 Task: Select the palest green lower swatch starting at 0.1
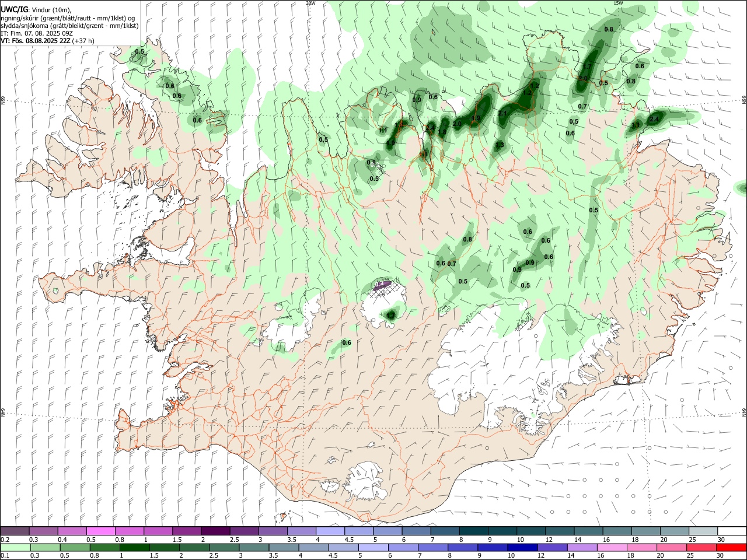[15, 547]
